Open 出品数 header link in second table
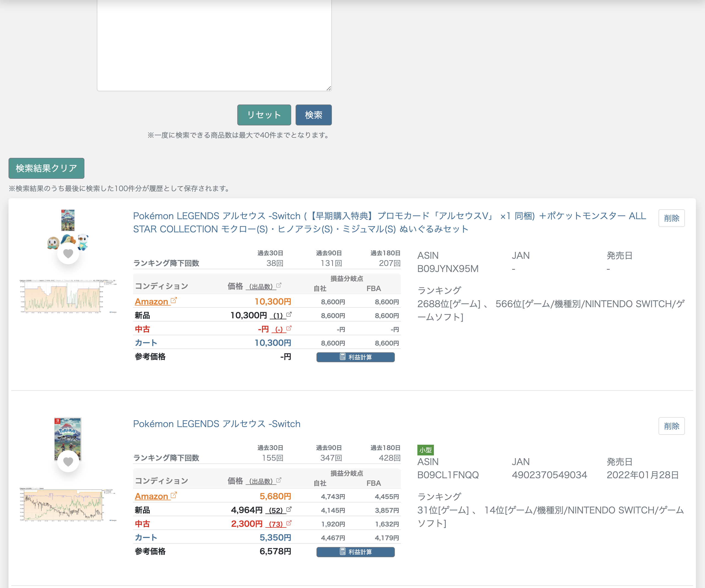Image resolution: width=705 pixels, height=588 pixels. (261, 482)
